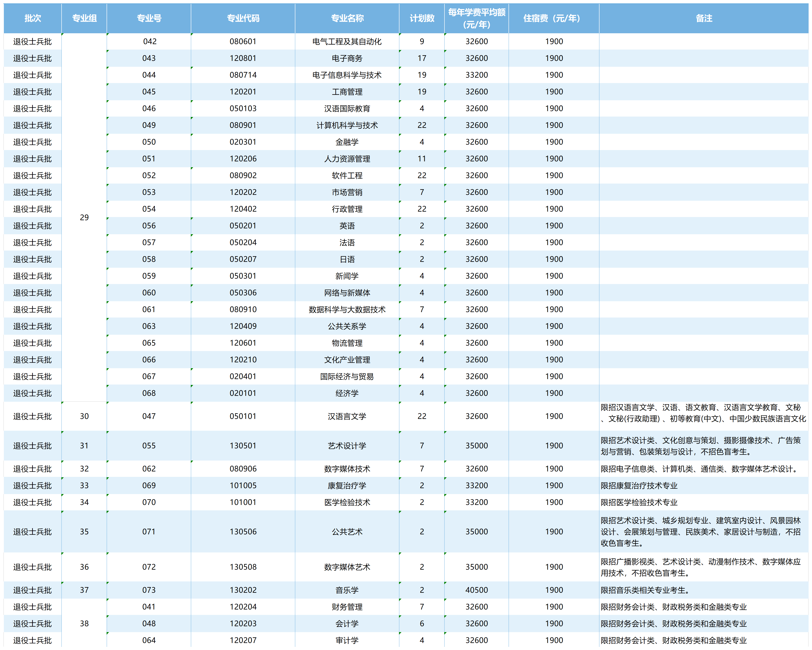Click the 软件工程 cell

[347, 175]
